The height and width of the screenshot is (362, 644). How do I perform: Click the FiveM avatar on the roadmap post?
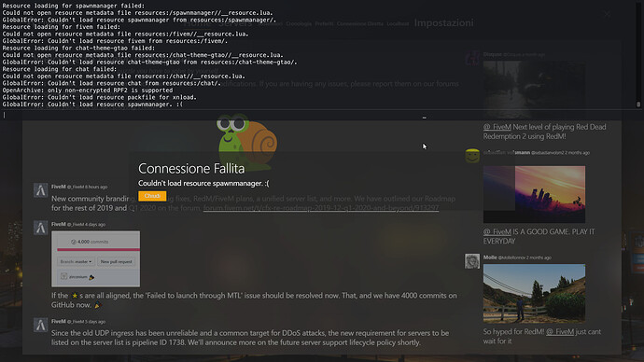pos(40,190)
